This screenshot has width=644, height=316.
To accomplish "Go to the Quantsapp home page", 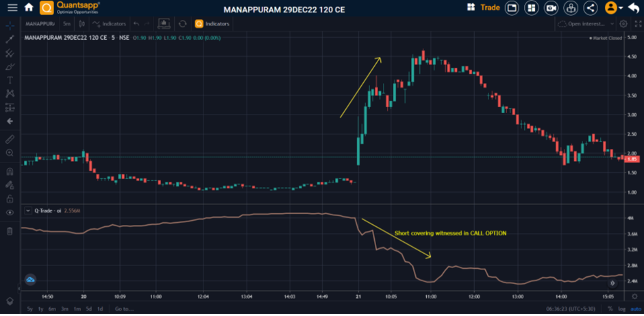I will point(29,7).
